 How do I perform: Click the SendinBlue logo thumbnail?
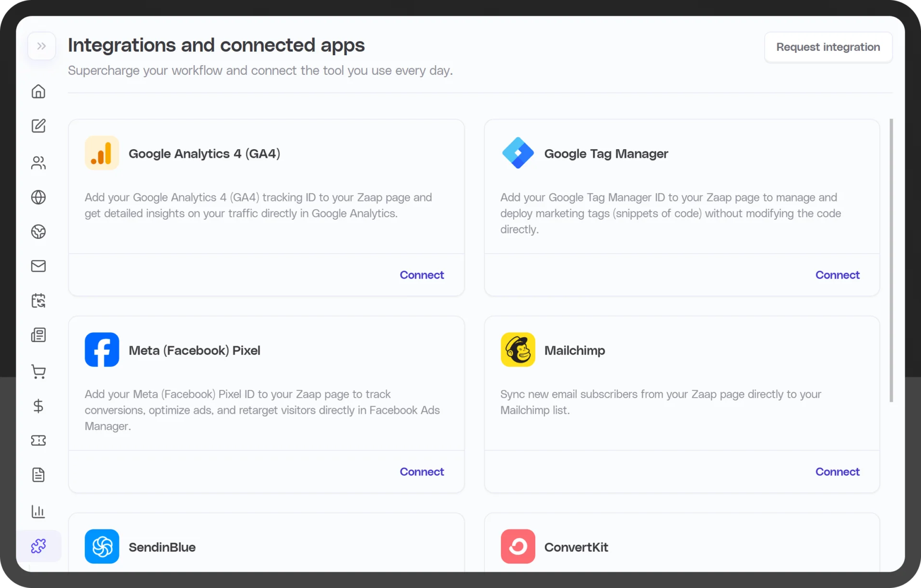(102, 546)
